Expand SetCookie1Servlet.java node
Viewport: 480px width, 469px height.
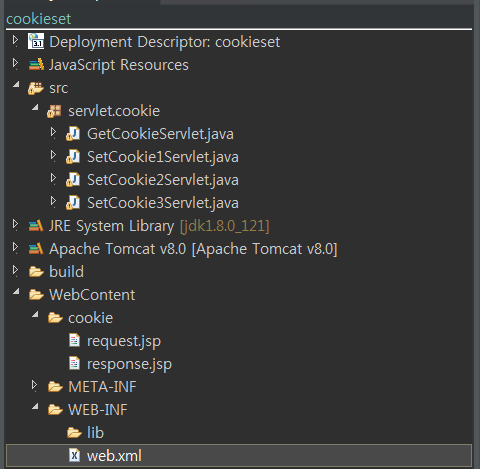coord(53,155)
